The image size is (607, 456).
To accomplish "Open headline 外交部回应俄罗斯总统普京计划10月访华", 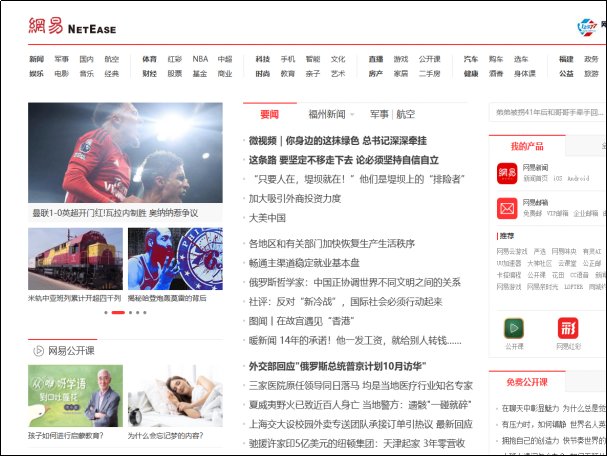I will [337, 366].
